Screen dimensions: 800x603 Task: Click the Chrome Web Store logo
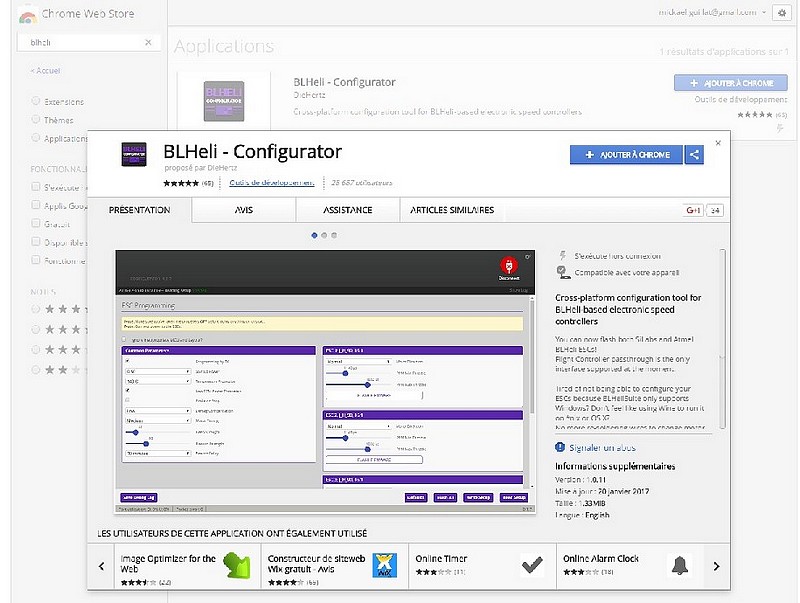[x=28, y=16]
